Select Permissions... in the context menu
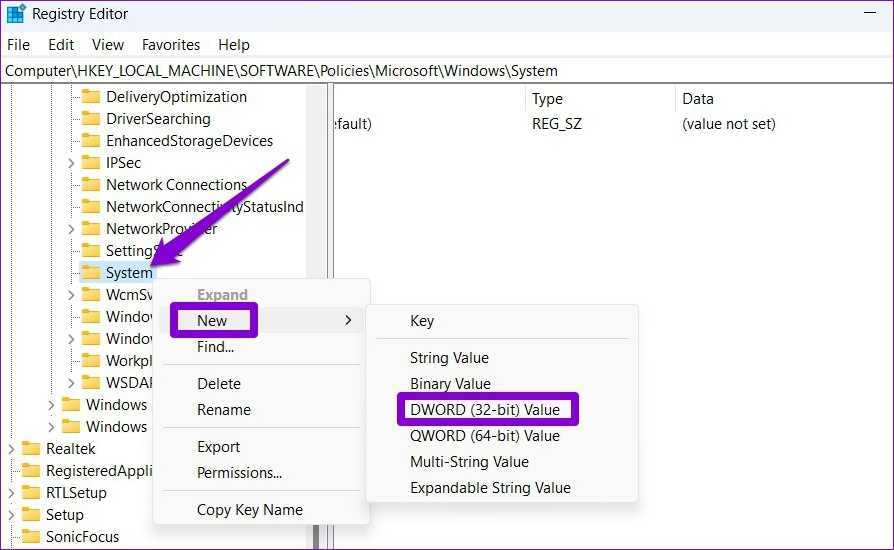 click(239, 473)
